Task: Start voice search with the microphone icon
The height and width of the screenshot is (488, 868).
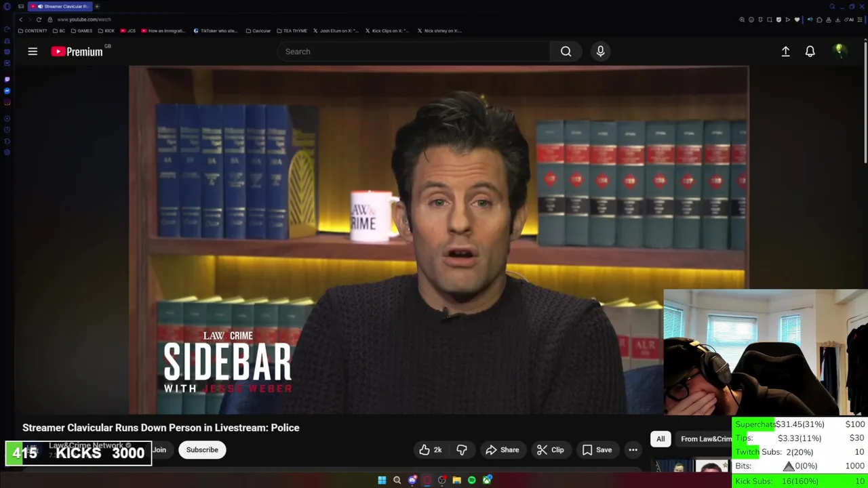Action: 600,52
